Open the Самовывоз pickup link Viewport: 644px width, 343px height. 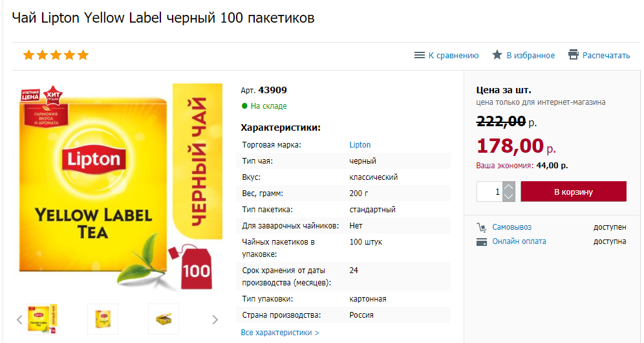coord(511,227)
